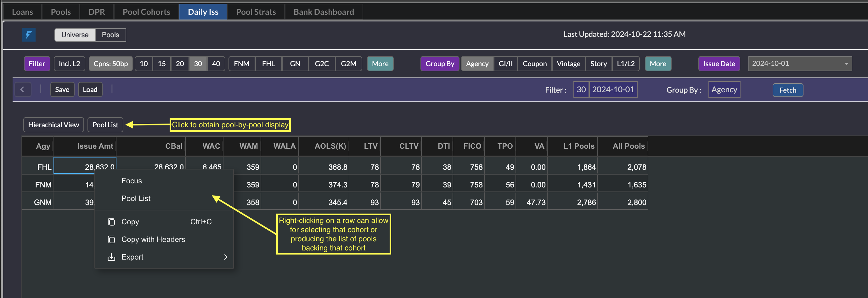
Task: Click the Copy icon in context menu
Action: point(111,222)
